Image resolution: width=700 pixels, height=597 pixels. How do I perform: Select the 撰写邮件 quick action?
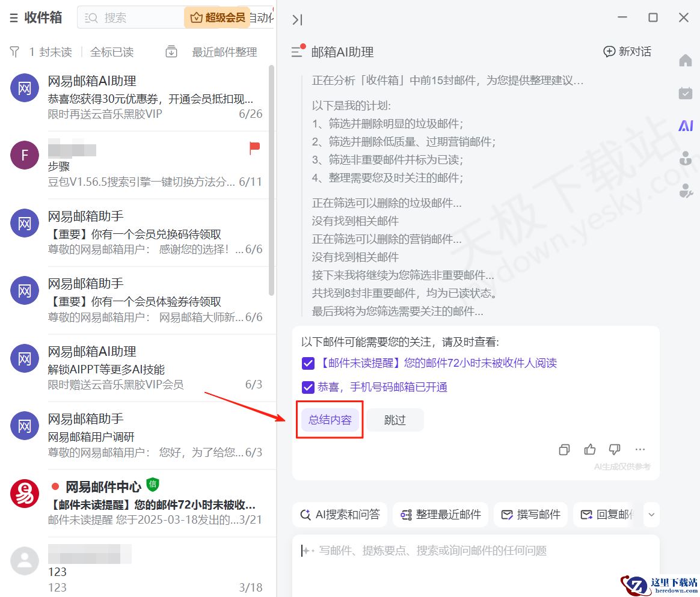(x=530, y=515)
